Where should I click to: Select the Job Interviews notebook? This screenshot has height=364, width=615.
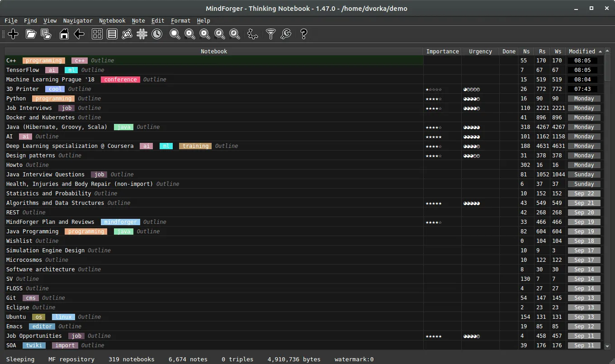(x=304, y=108)
